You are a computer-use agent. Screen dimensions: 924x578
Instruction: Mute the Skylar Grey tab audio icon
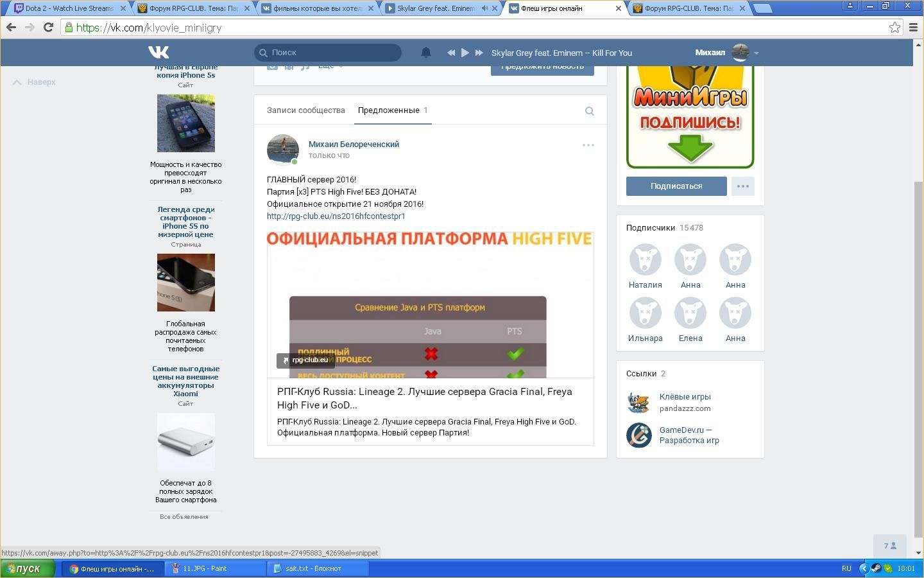pyautogui.click(x=484, y=8)
